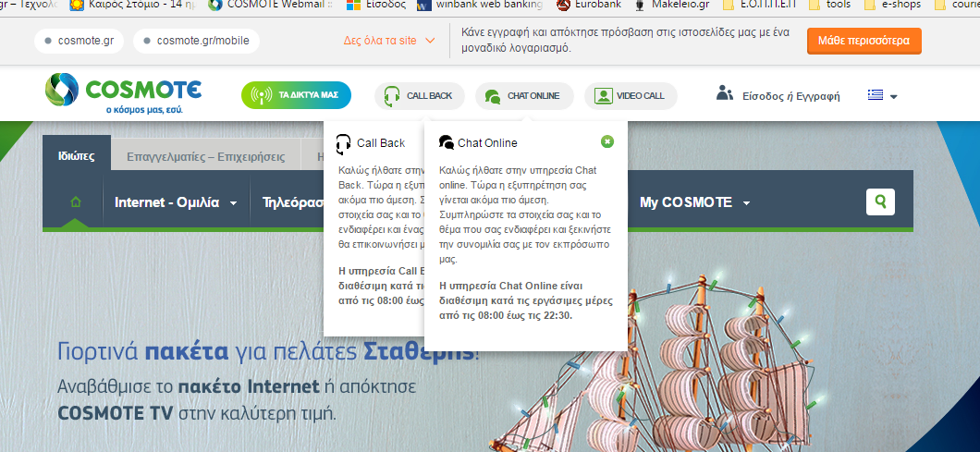
Task: Open the cosmote.gr/mobile site pill
Action: tap(196, 41)
